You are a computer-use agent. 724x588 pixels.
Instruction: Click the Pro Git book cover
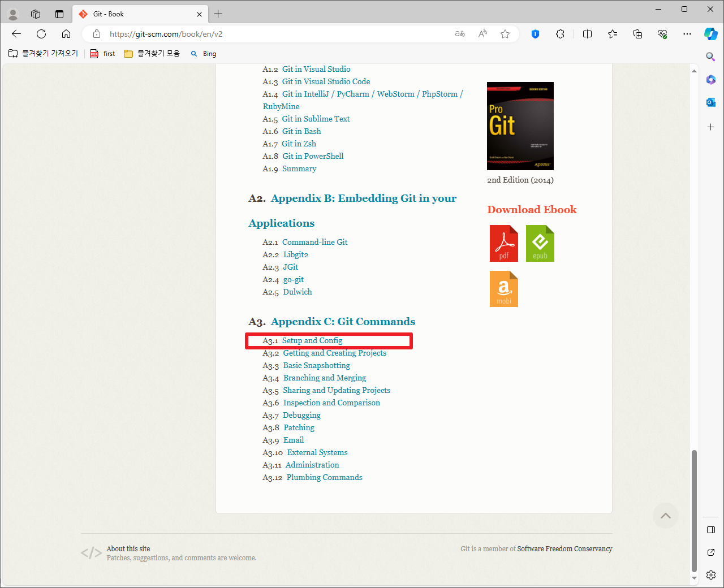click(520, 126)
